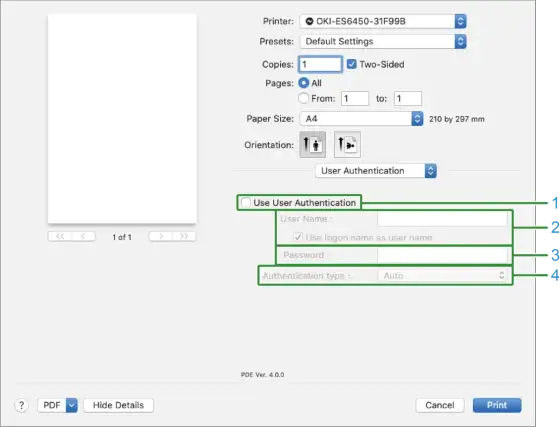Select the From pages radio button
Screen dimensions: 560x427
(303, 98)
